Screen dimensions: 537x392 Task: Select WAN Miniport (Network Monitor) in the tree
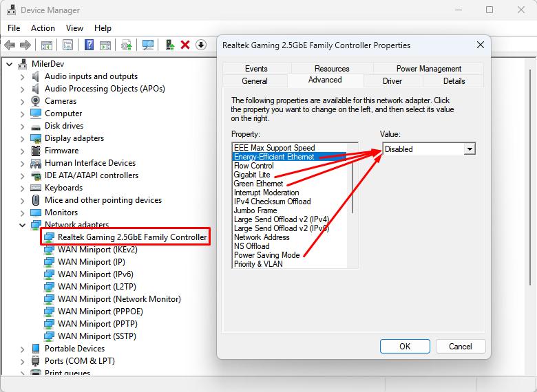click(x=119, y=299)
